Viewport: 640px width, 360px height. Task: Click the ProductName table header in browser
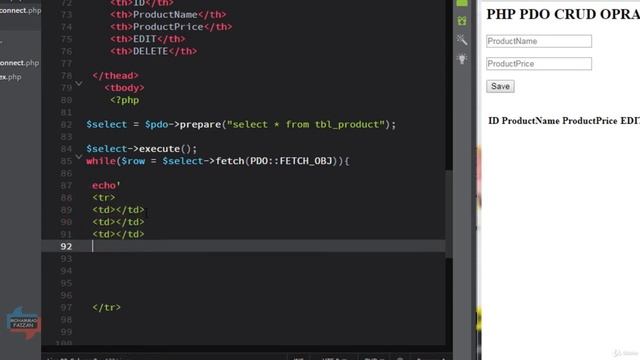click(x=530, y=121)
